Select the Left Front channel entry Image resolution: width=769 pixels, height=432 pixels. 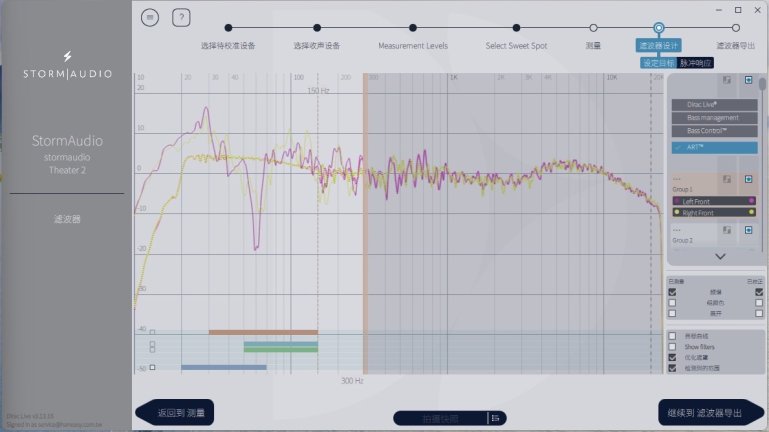pos(712,201)
